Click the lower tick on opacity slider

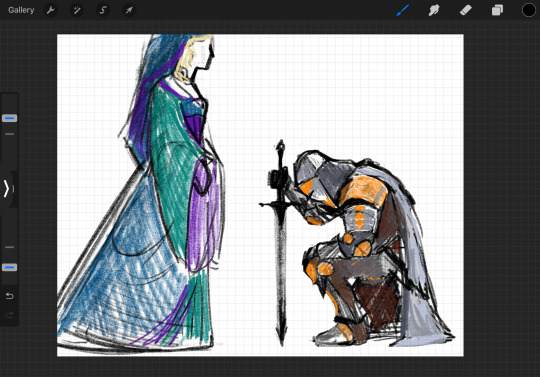[10, 247]
